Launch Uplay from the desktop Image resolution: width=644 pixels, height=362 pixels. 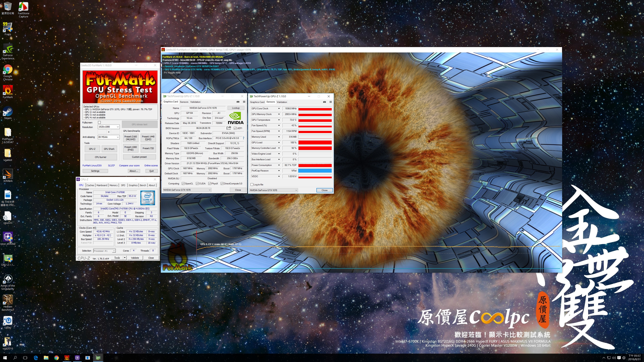[x=8, y=322]
